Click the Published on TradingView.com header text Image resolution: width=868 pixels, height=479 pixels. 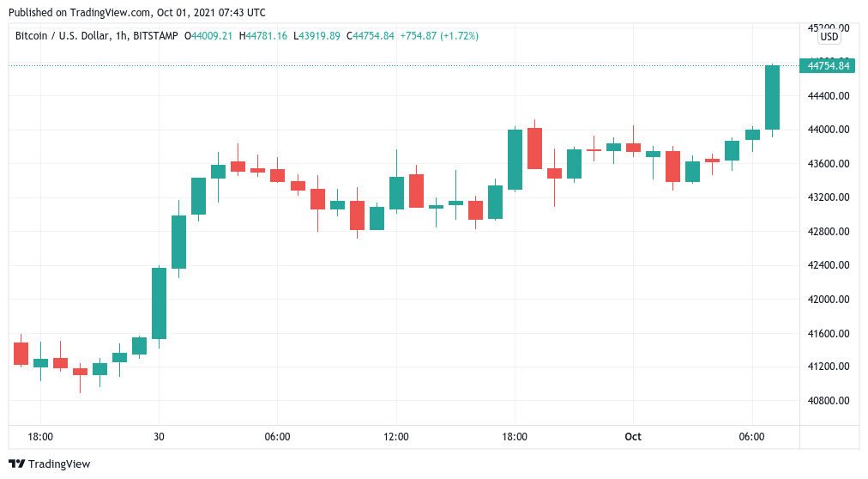tap(138, 13)
